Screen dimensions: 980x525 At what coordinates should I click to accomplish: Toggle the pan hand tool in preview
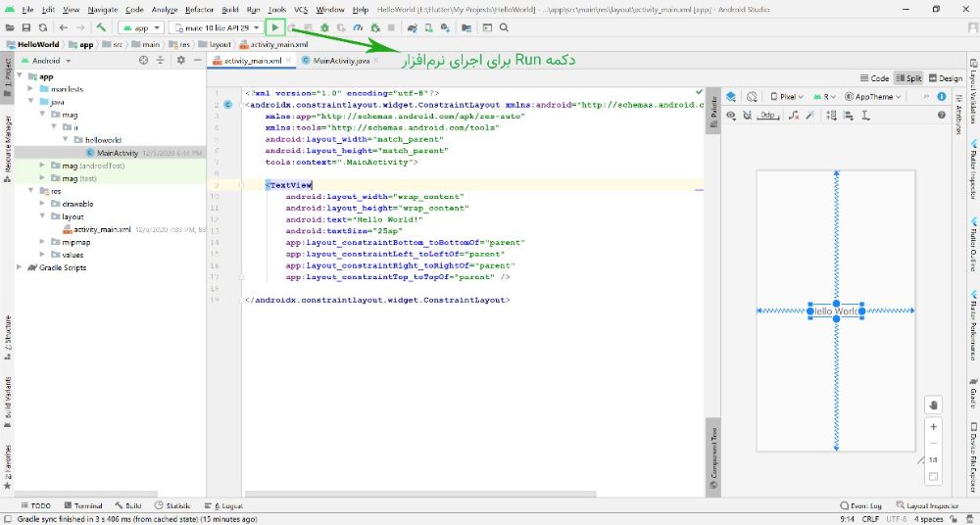[x=933, y=405]
